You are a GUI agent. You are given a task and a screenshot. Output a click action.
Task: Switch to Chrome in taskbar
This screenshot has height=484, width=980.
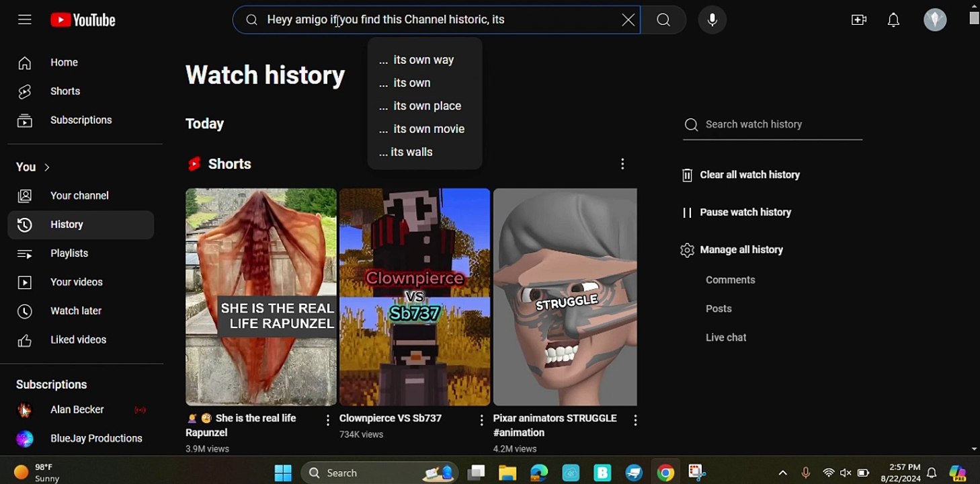point(665,473)
